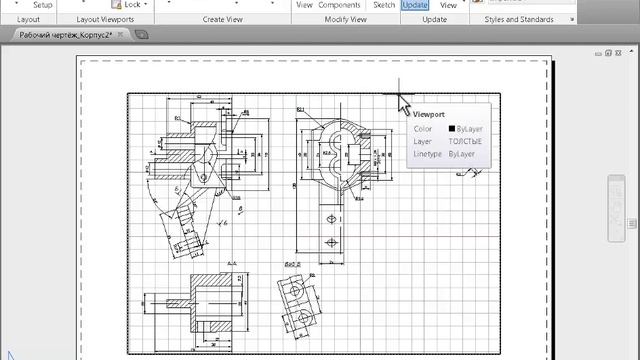Switch to Рабочий чертёж_Корпус2 file tab
Image resolution: width=640 pixels, height=360 pixels.
(66, 35)
